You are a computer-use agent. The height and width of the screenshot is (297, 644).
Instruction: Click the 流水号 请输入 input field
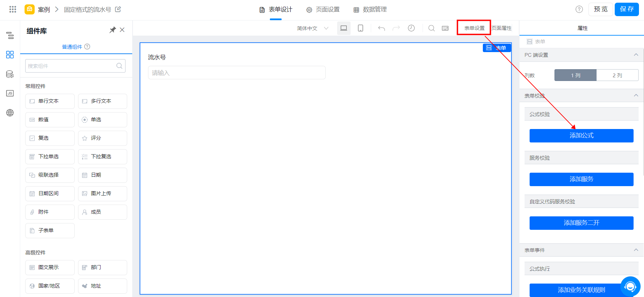pyautogui.click(x=237, y=73)
